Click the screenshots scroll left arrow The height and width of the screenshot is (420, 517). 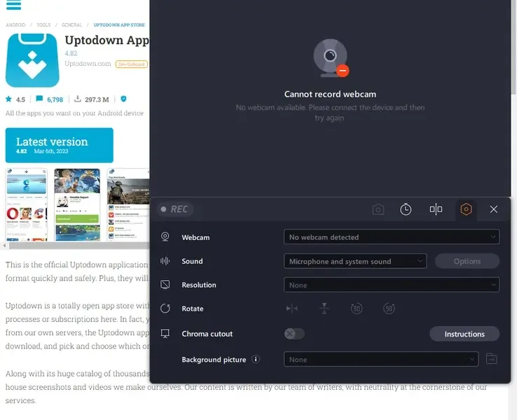4,246
